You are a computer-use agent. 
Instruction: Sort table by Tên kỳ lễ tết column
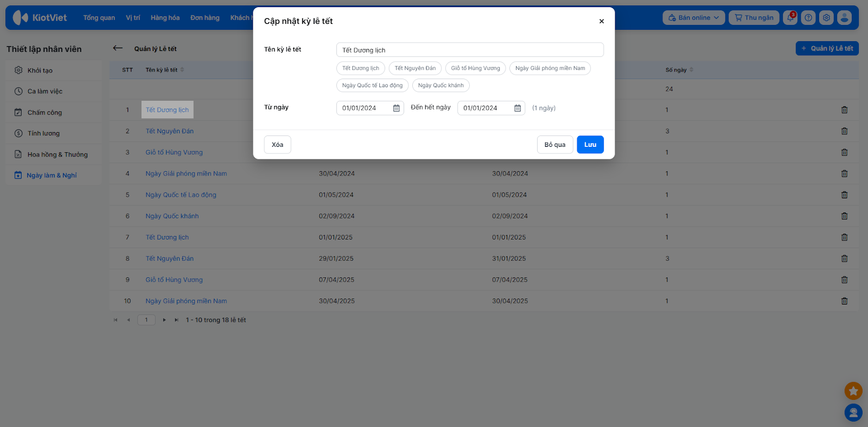pyautogui.click(x=164, y=70)
